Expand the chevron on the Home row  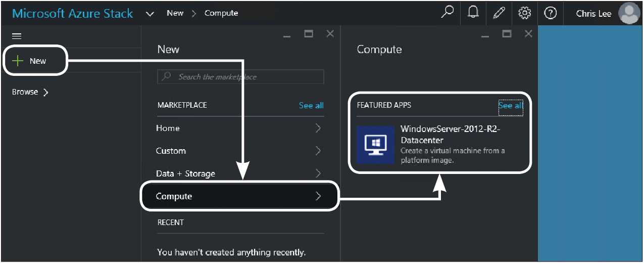pos(318,128)
